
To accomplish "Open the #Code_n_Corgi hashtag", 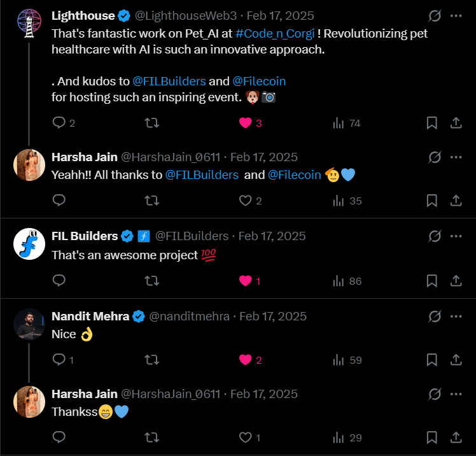I will [x=275, y=34].
